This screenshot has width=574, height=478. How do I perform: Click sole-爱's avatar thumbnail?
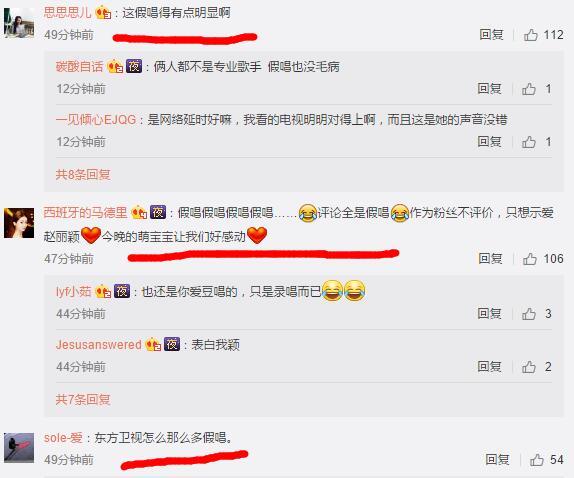[19, 448]
